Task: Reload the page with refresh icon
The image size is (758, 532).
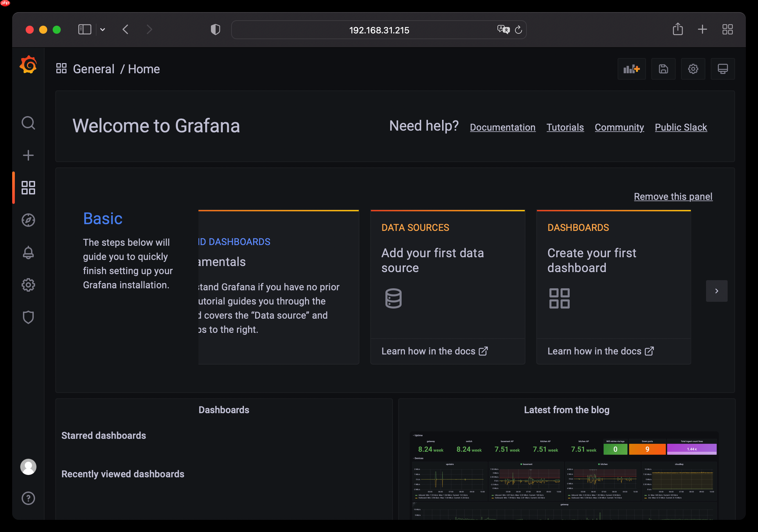Action: 519,30
